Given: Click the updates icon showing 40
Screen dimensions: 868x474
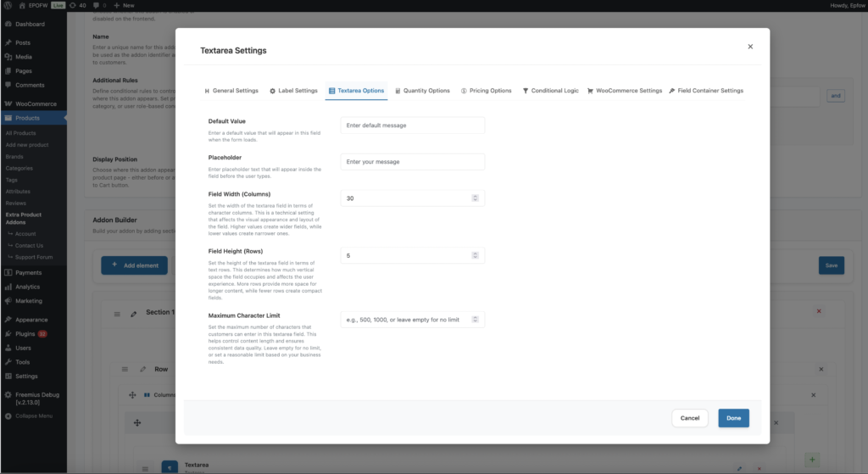Looking at the screenshot, I should point(72,5).
